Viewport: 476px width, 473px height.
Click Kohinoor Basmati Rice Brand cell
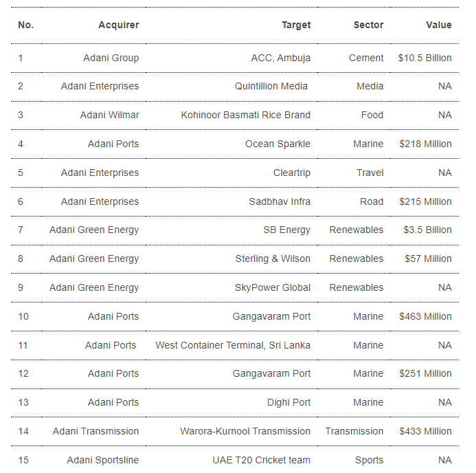pyautogui.click(x=245, y=115)
